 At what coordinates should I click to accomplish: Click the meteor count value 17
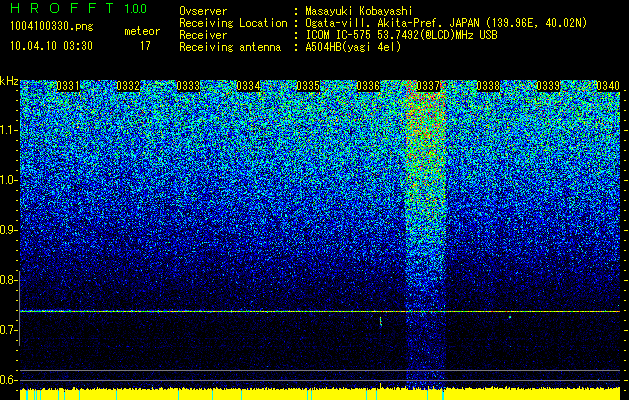(145, 46)
